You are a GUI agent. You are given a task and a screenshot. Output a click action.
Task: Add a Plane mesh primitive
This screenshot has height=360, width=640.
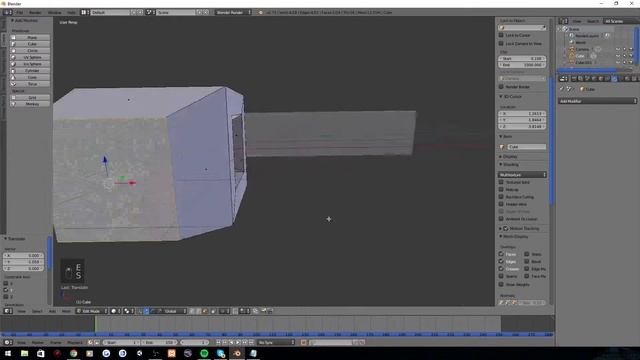pos(30,37)
